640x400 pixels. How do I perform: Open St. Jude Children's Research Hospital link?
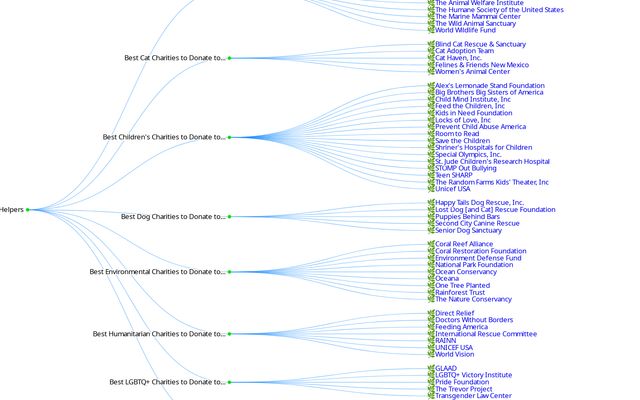point(492,161)
